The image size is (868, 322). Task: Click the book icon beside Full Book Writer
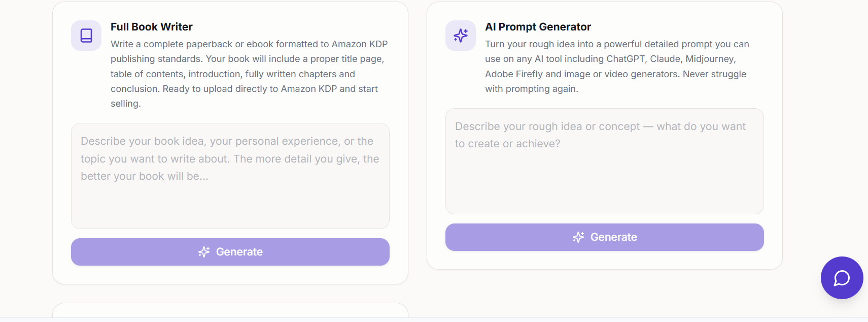(x=86, y=36)
